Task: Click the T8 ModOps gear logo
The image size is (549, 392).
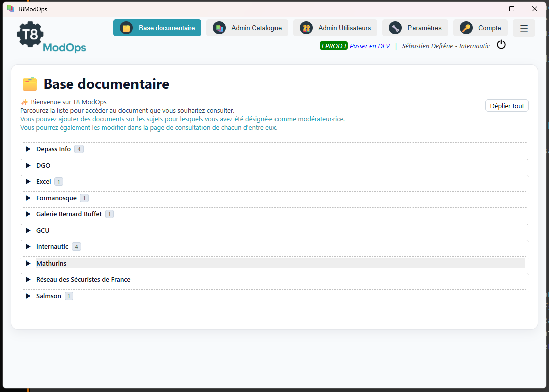Action: 31,34
